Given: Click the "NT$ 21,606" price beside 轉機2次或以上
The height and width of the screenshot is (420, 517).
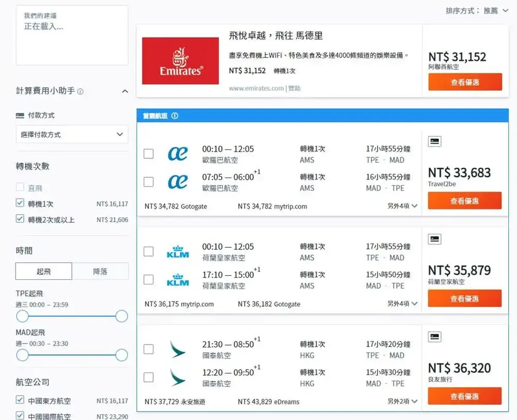Looking at the screenshot, I should coord(112,220).
